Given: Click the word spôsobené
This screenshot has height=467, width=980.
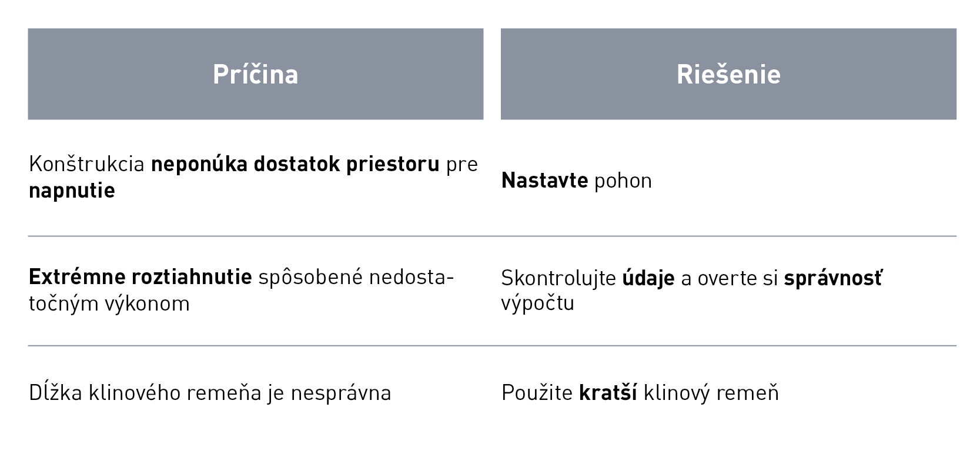Looking at the screenshot, I should pyautogui.click(x=310, y=277).
